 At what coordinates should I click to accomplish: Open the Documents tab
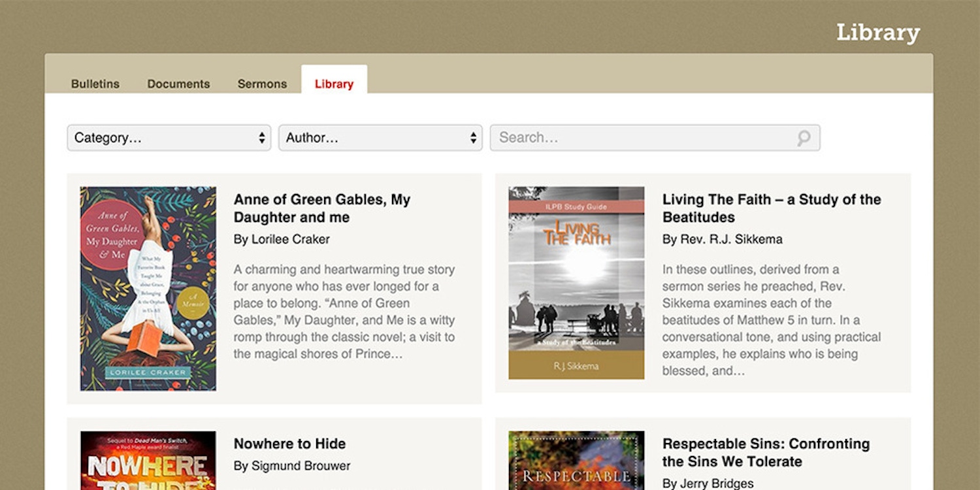coord(178,84)
